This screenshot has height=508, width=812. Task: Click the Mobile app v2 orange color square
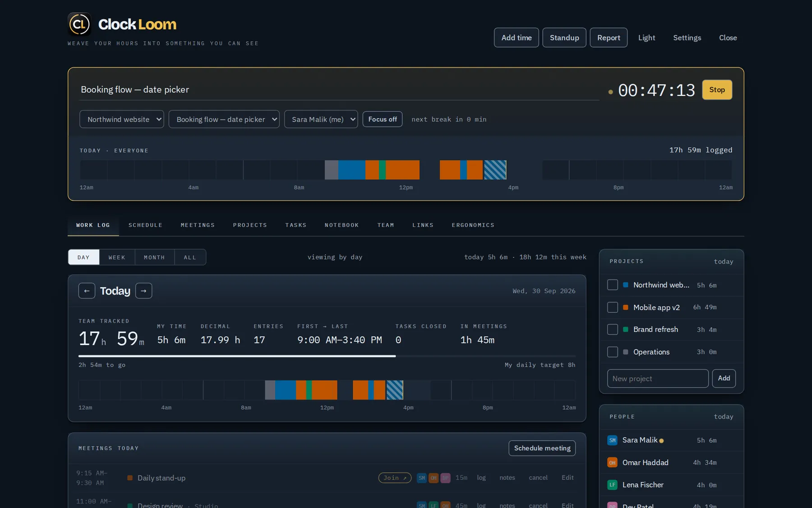626,308
